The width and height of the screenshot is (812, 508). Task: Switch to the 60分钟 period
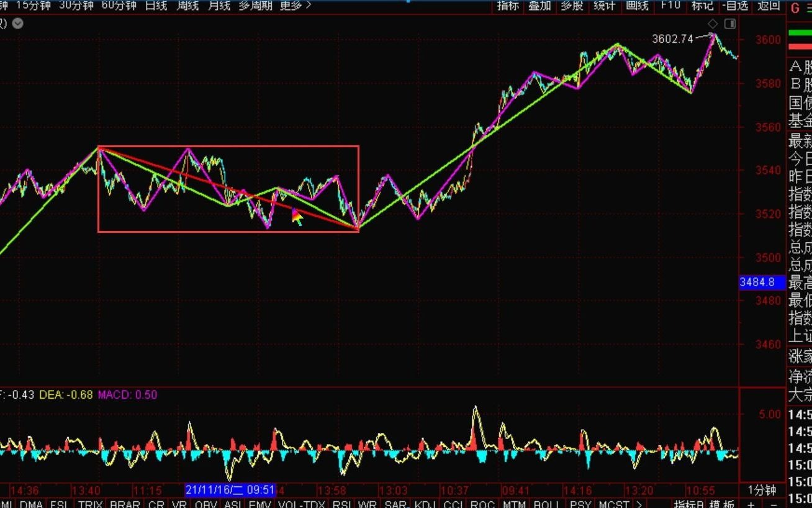click(x=119, y=6)
